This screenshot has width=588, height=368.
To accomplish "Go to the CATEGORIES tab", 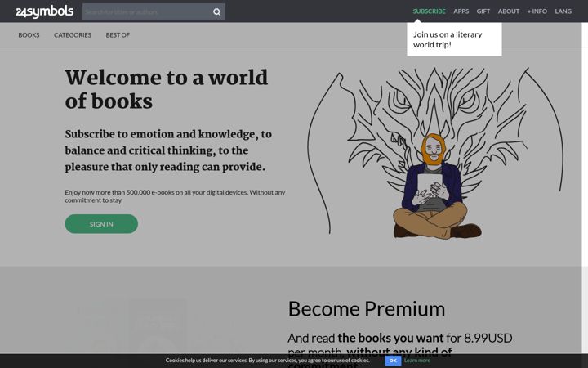I will (x=73, y=35).
